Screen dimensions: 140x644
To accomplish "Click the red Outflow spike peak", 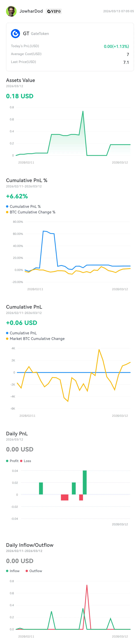I will (x=87, y=585).
